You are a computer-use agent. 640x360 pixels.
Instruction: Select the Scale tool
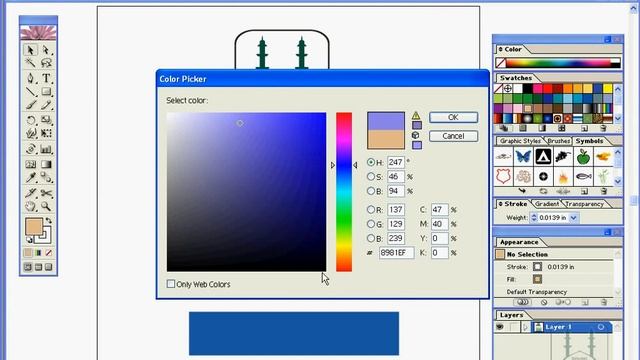46,120
